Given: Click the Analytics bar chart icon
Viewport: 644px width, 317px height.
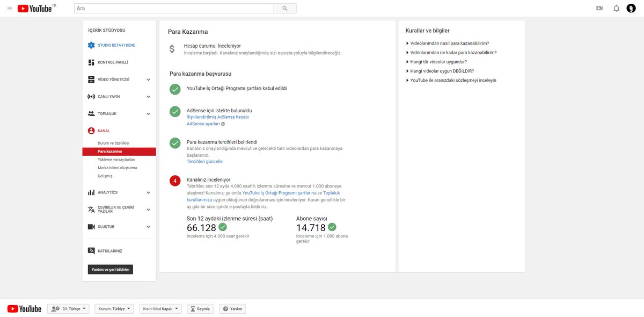Looking at the screenshot, I should tap(91, 192).
